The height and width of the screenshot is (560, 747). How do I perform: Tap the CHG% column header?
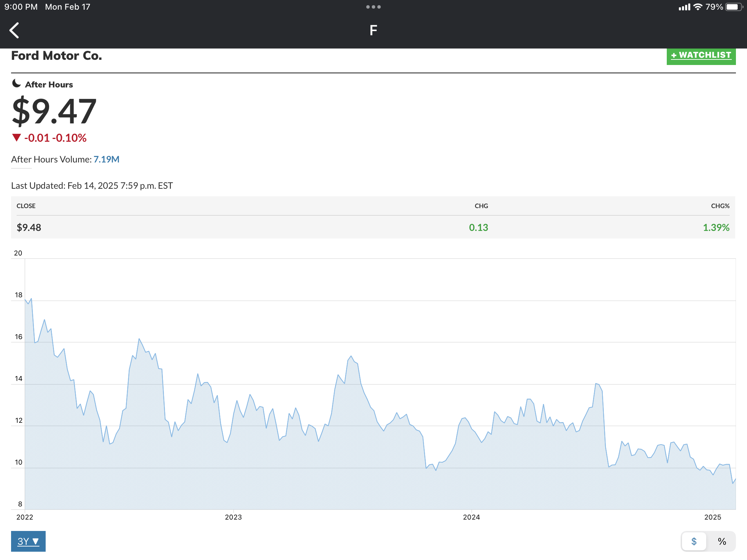(720, 206)
